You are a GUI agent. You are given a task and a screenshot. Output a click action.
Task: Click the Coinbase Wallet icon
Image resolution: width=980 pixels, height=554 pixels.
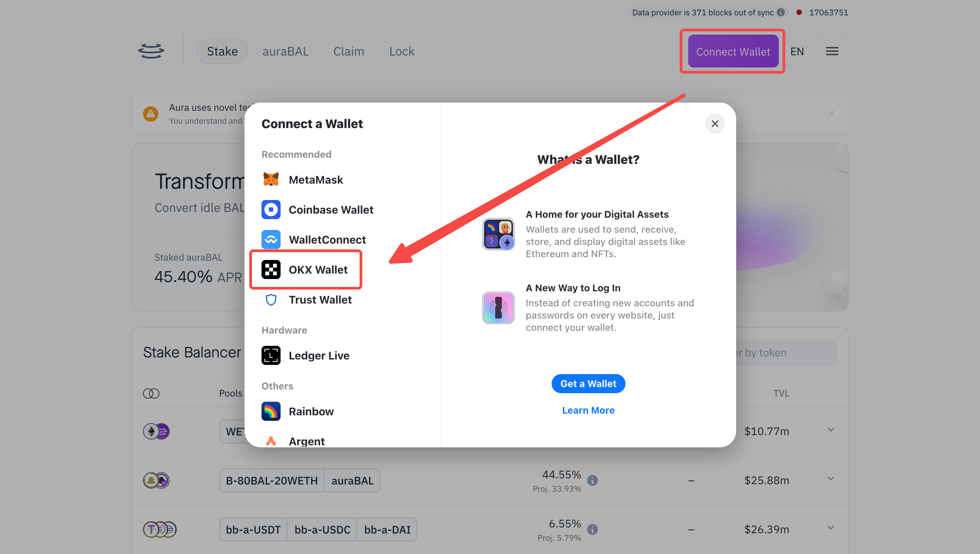pyautogui.click(x=271, y=209)
